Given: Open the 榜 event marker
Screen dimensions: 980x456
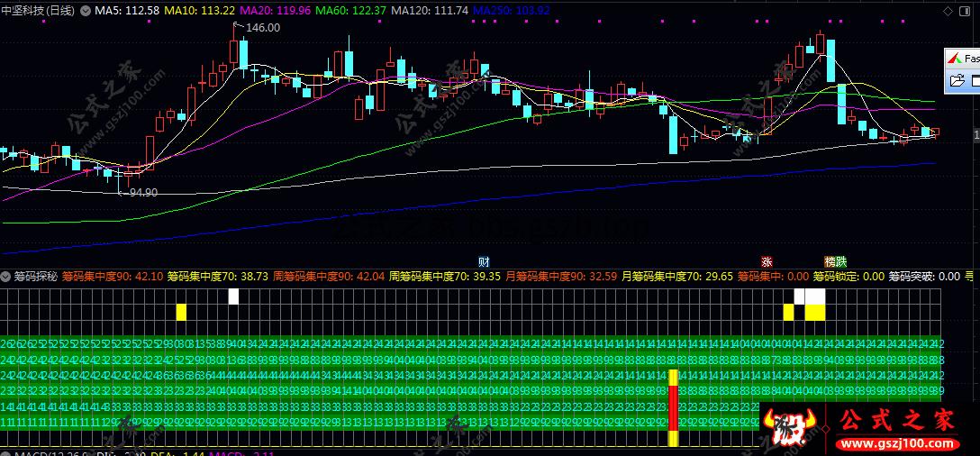Looking at the screenshot, I should 830,261.
